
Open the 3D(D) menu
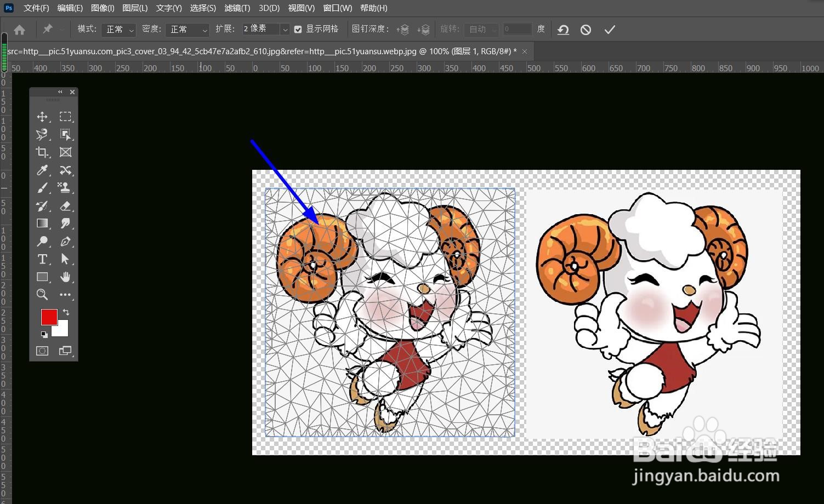click(x=269, y=8)
